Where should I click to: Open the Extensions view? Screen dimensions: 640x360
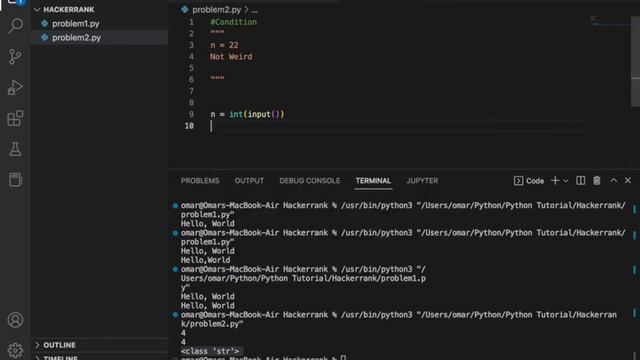tap(16, 118)
